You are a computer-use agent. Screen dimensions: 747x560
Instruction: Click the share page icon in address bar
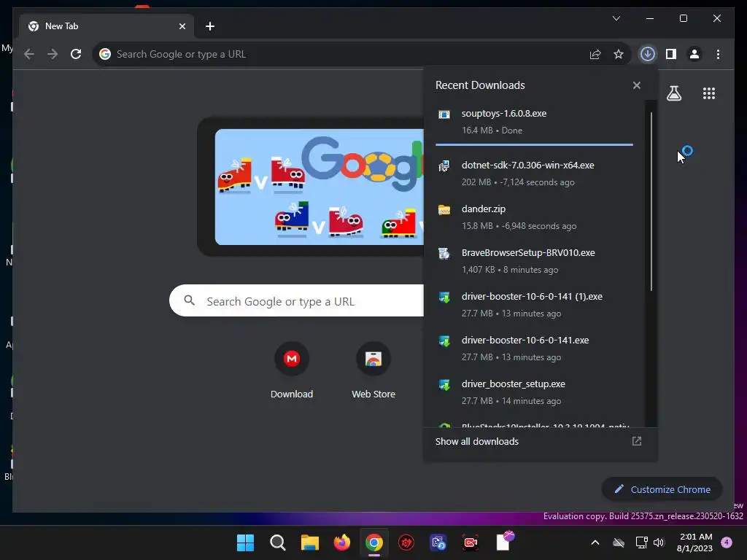tap(595, 54)
